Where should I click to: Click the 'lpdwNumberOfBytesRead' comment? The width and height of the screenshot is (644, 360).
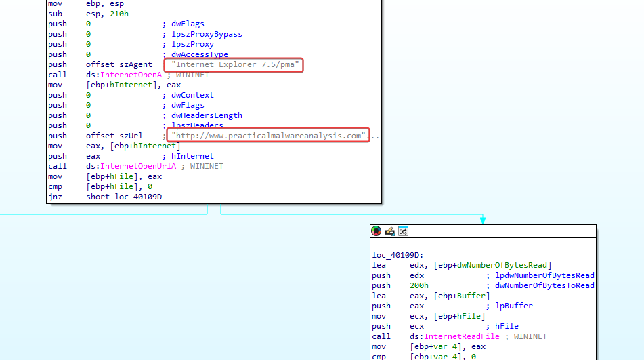click(x=544, y=275)
